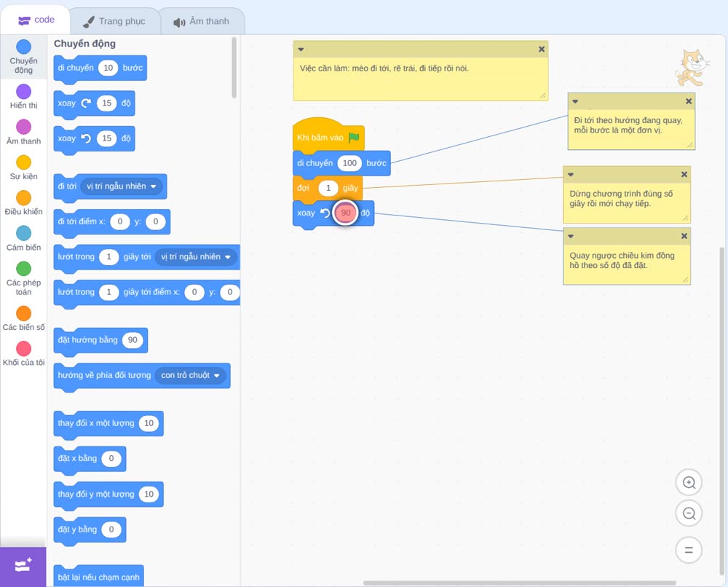
Task: Click the palette 'di chuyển 10 bước' block
Action: (x=100, y=68)
